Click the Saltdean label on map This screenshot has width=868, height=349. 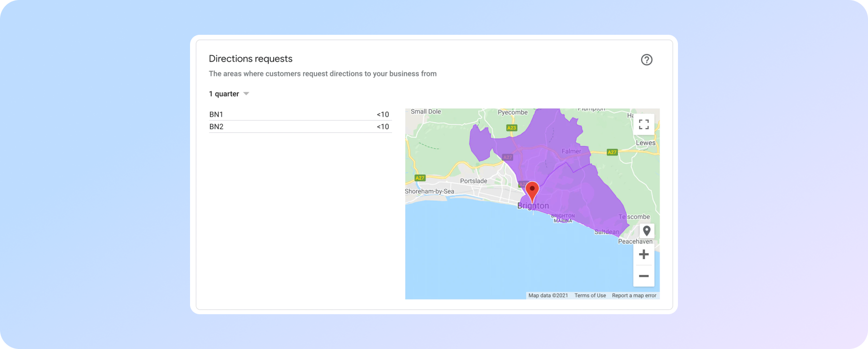[x=606, y=232]
